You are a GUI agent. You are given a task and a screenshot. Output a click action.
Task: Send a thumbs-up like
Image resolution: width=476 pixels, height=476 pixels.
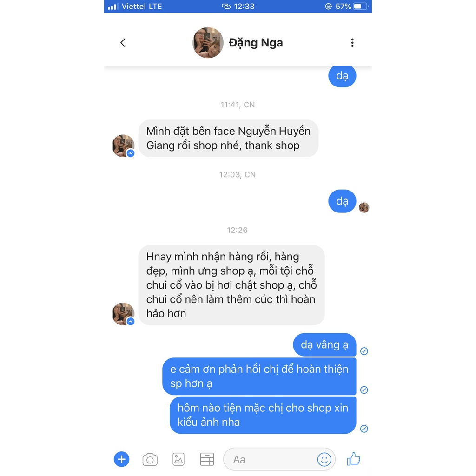354,459
